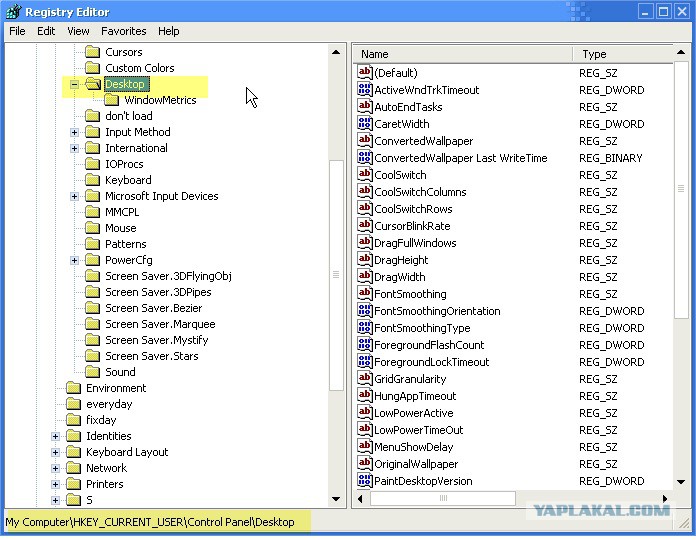Click the tree pane scroll down arrow
696x540 pixels.
pos(336,499)
